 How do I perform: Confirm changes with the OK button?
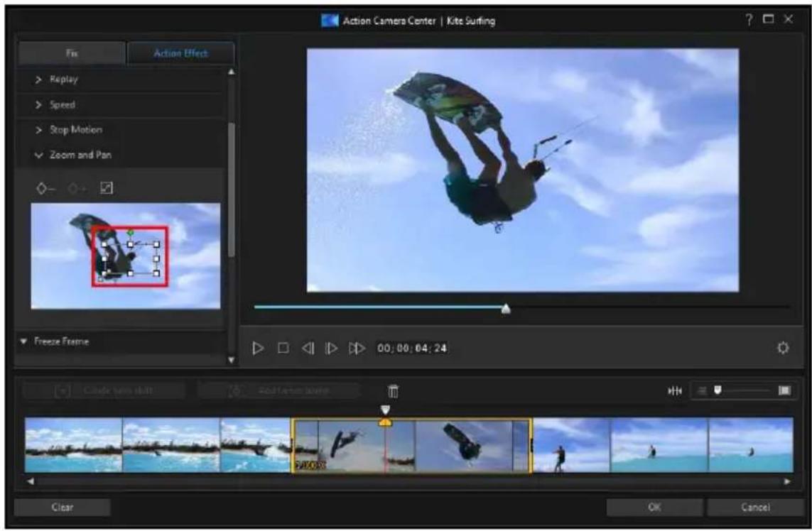coord(654,508)
